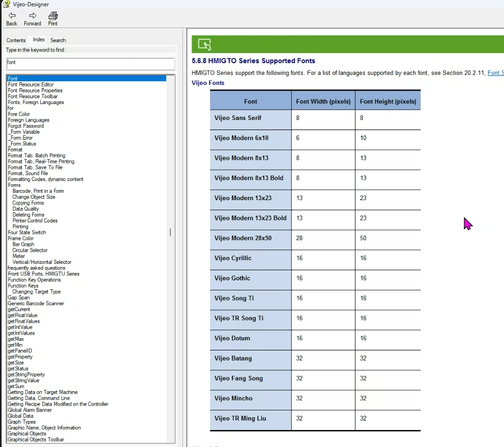Select '_Form.Status' index entry

click(x=22, y=144)
